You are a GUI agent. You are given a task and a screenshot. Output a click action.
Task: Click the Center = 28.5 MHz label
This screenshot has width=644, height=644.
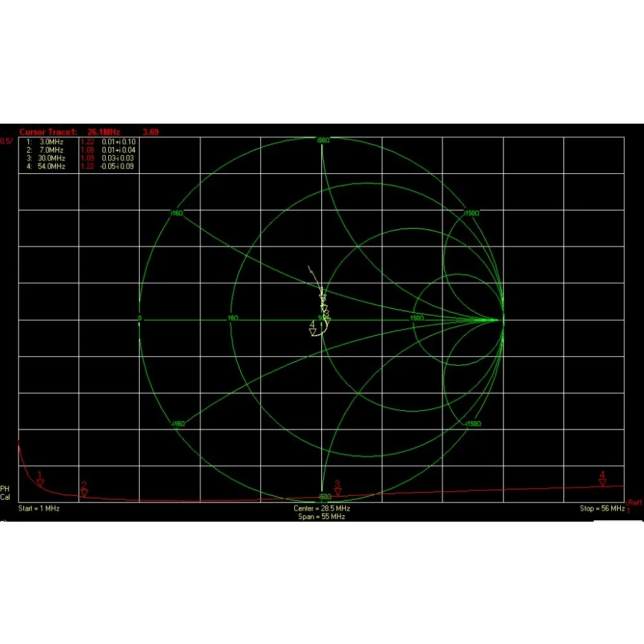[321, 509]
